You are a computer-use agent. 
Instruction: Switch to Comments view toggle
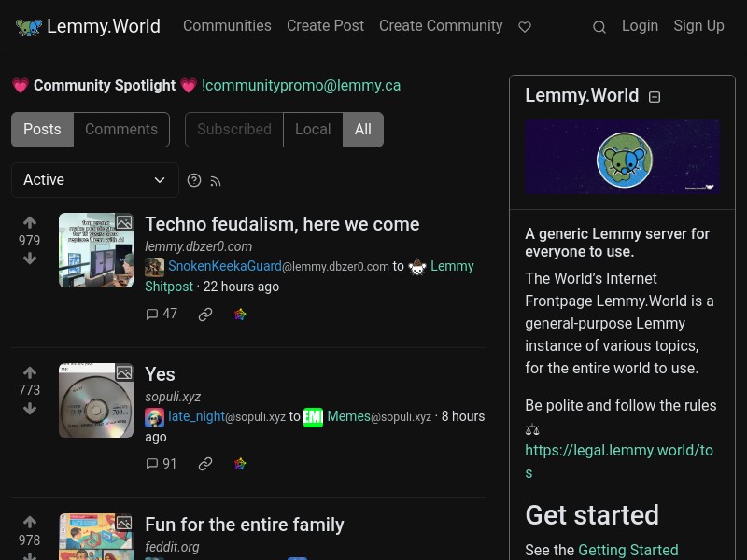point(121,130)
